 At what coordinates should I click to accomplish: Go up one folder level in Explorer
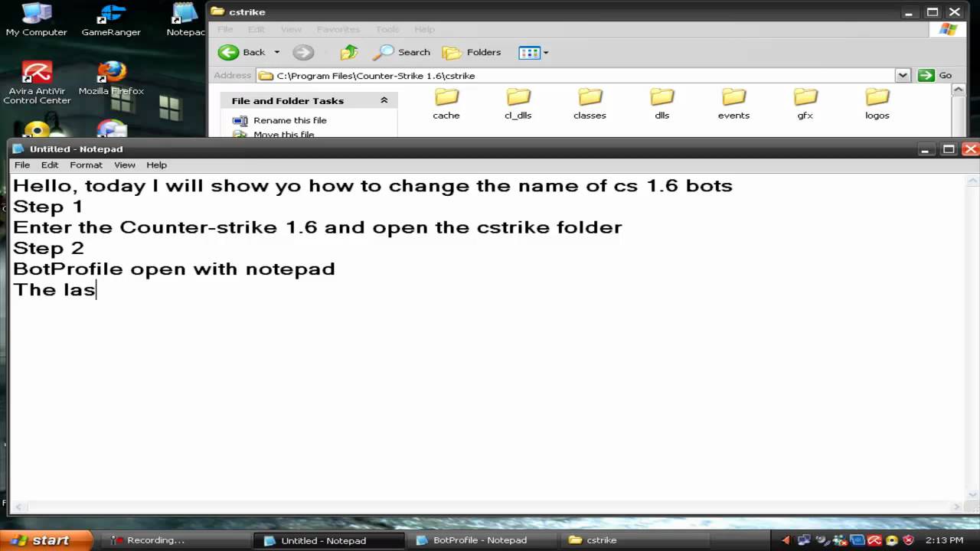coord(349,52)
